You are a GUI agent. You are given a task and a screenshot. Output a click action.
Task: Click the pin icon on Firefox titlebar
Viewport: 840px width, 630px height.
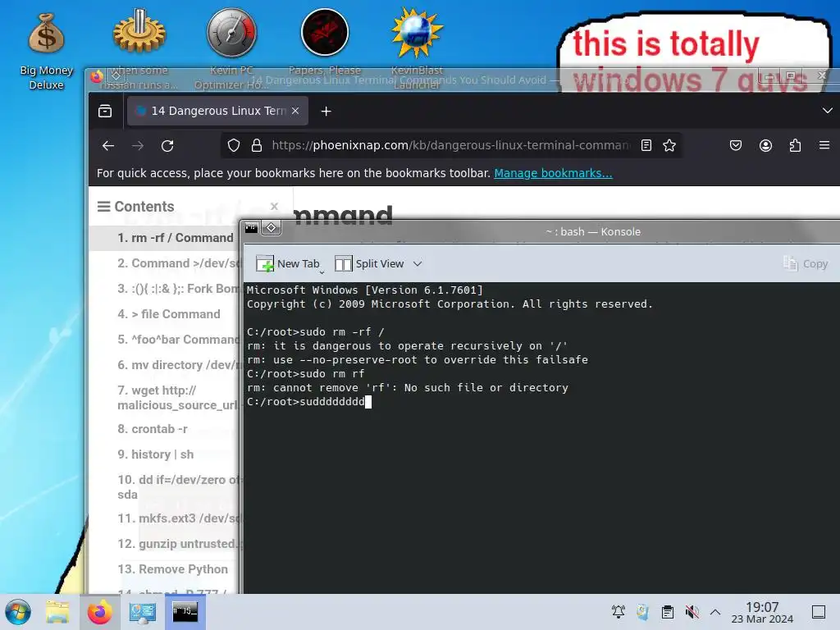tap(116, 75)
